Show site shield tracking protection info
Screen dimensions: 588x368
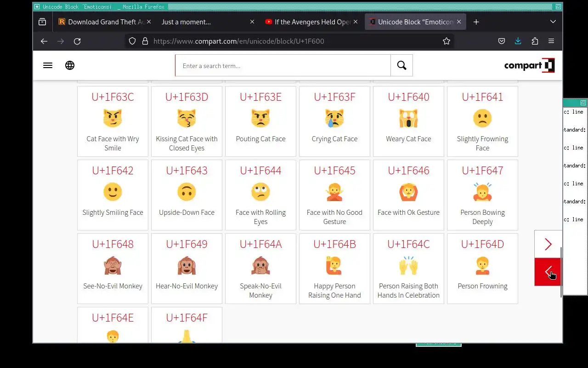[x=132, y=41]
